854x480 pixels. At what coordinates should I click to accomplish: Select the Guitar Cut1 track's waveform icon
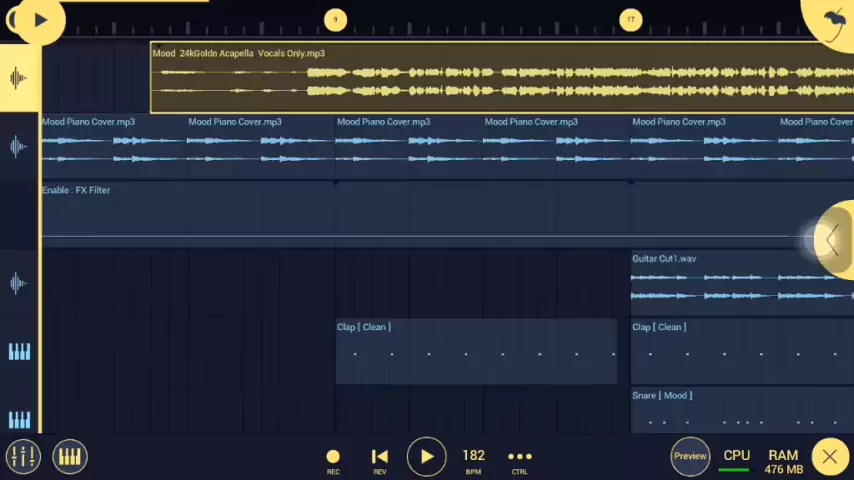point(18,284)
